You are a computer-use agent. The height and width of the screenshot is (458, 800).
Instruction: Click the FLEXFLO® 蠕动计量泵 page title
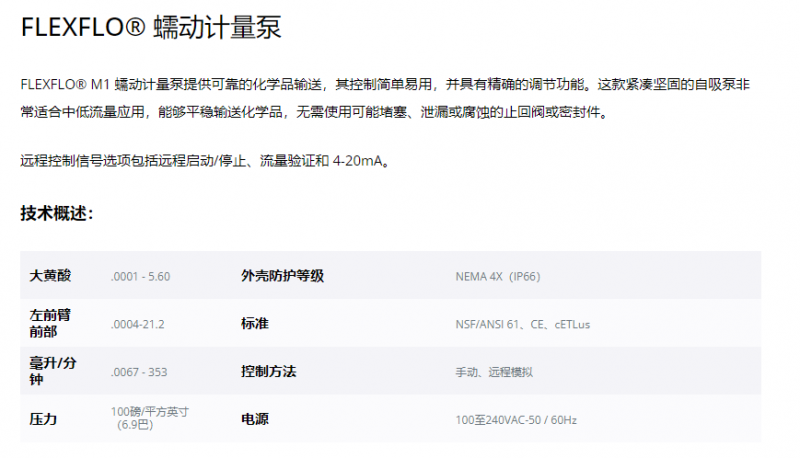coord(150,27)
